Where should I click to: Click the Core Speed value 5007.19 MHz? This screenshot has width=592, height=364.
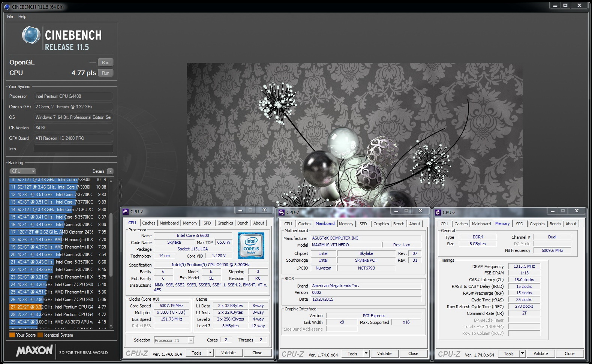tap(171, 306)
